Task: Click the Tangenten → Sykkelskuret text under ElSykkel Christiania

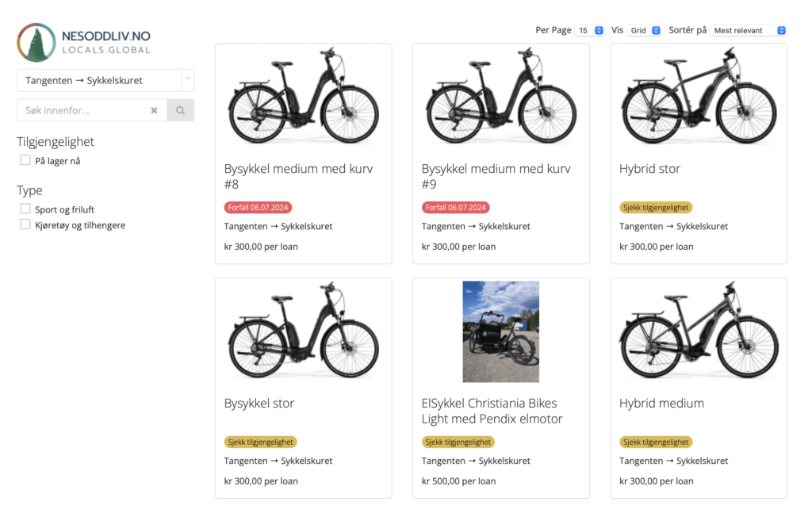Action: click(476, 461)
